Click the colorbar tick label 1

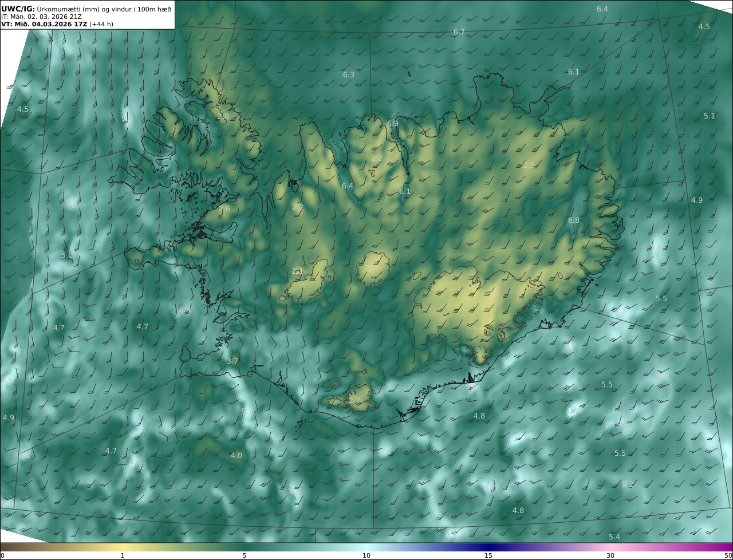(123, 555)
